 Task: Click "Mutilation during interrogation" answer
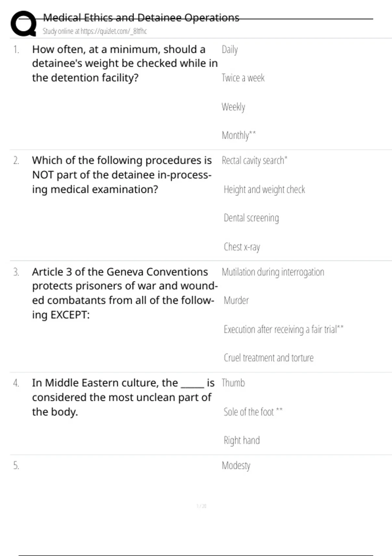point(273,272)
